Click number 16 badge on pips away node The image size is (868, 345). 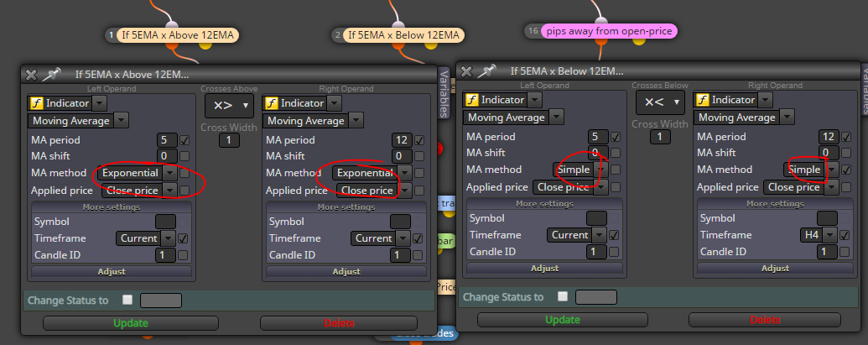(x=533, y=31)
